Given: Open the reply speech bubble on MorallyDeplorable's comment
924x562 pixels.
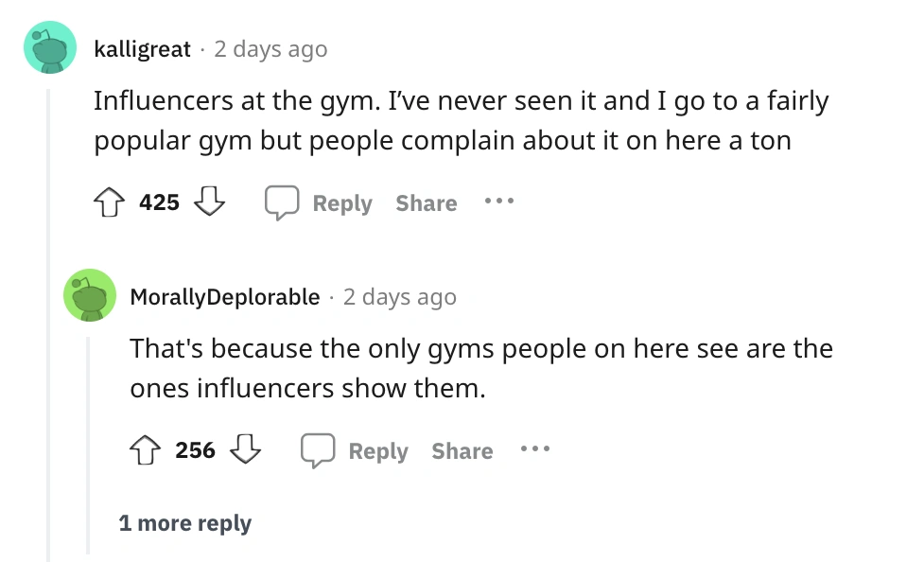Looking at the screenshot, I should coord(319,449).
